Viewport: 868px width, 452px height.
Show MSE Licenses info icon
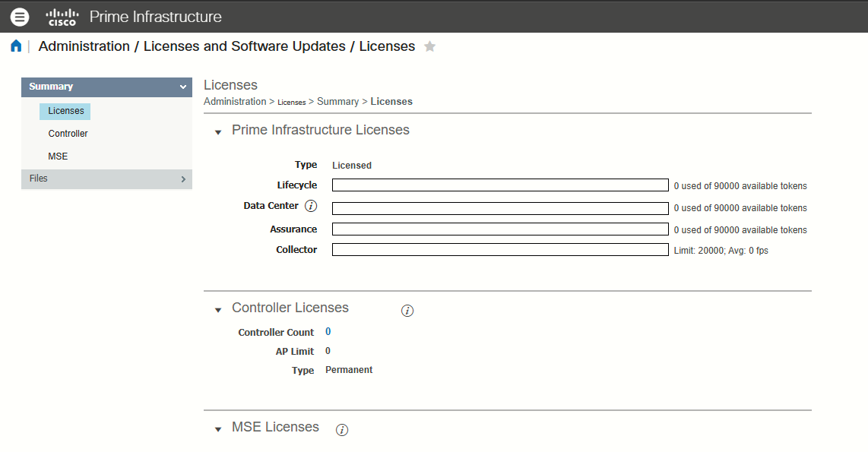coord(342,430)
